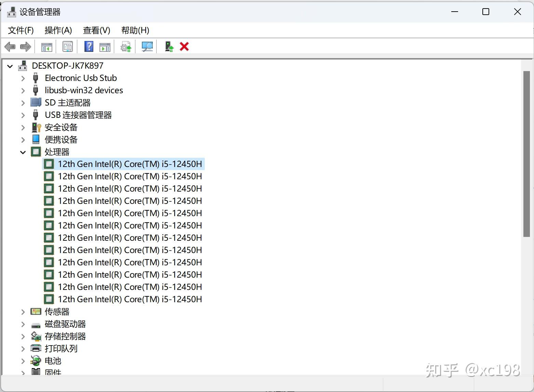Close the 设备管理器 window
This screenshot has height=392, width=534.
(518, 12)
